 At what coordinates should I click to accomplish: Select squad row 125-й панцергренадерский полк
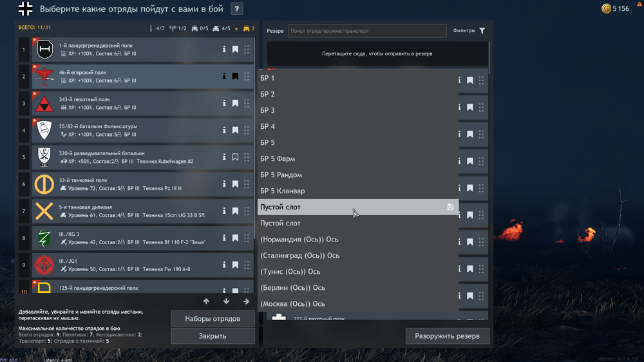click(x=142, y=288)
